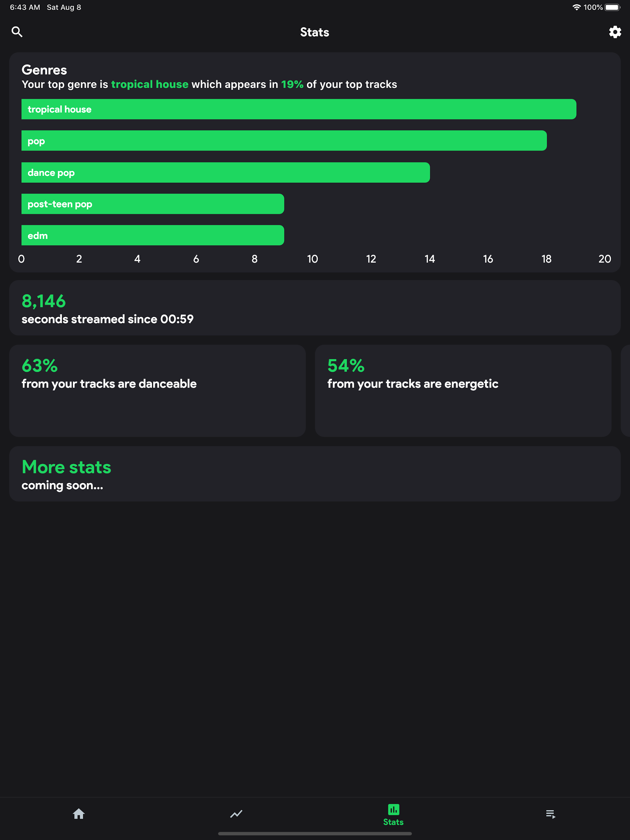Viewport: 630px width, 840px height.
Task: Open the trending chart line tab
Action: pos(236,814)
